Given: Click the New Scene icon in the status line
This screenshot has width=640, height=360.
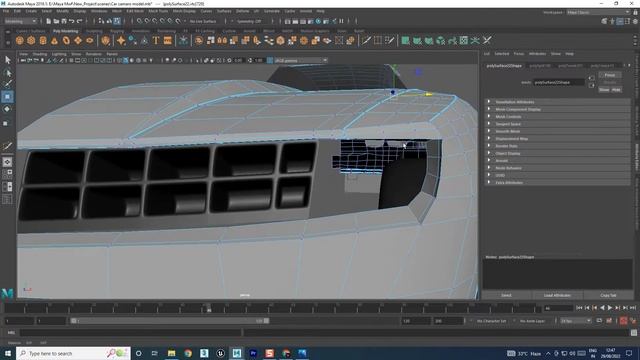Looking at the screenshot, I should pyautogui.click(x=49, y=21).
